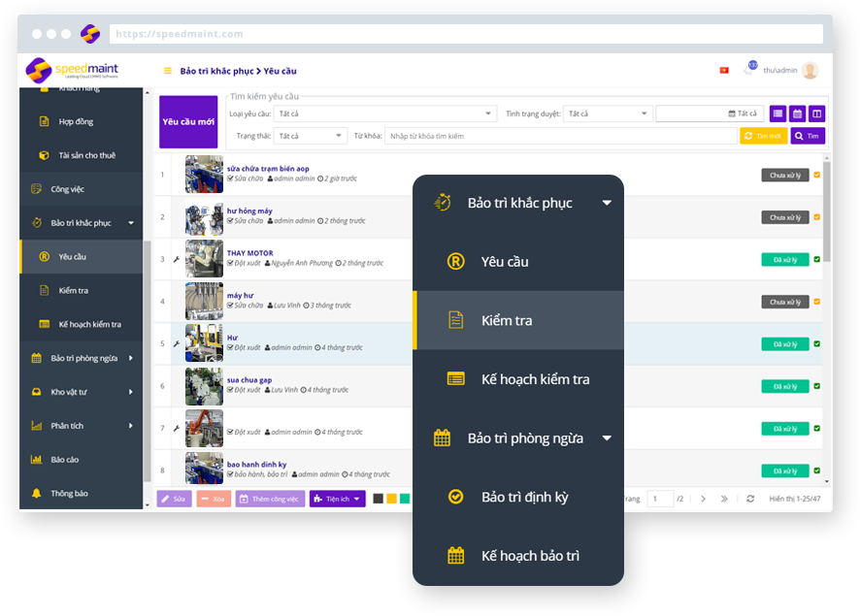
Task: Click the hamburger menu icon beside the breadcrumb
Action: tap(168, 71)
